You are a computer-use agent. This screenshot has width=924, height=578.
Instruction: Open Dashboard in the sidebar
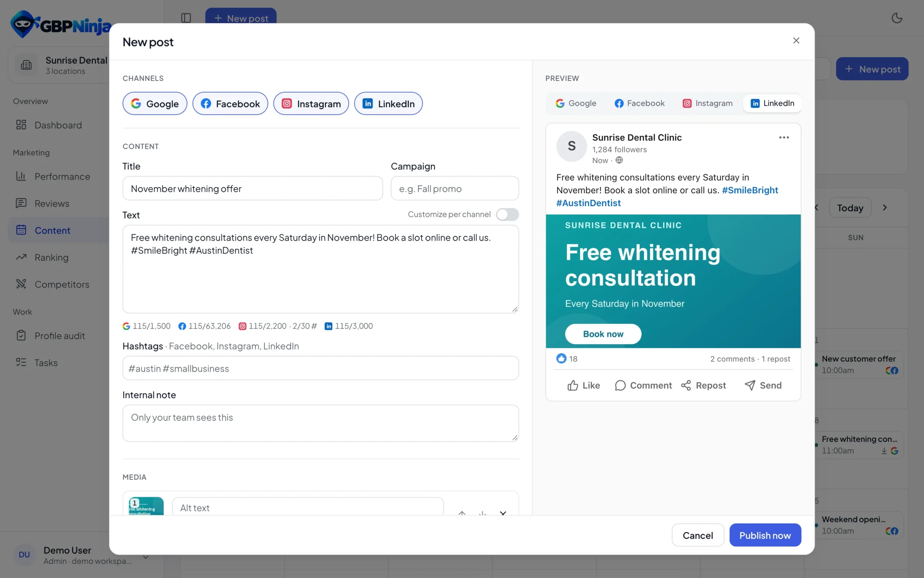tap(58, 125)
